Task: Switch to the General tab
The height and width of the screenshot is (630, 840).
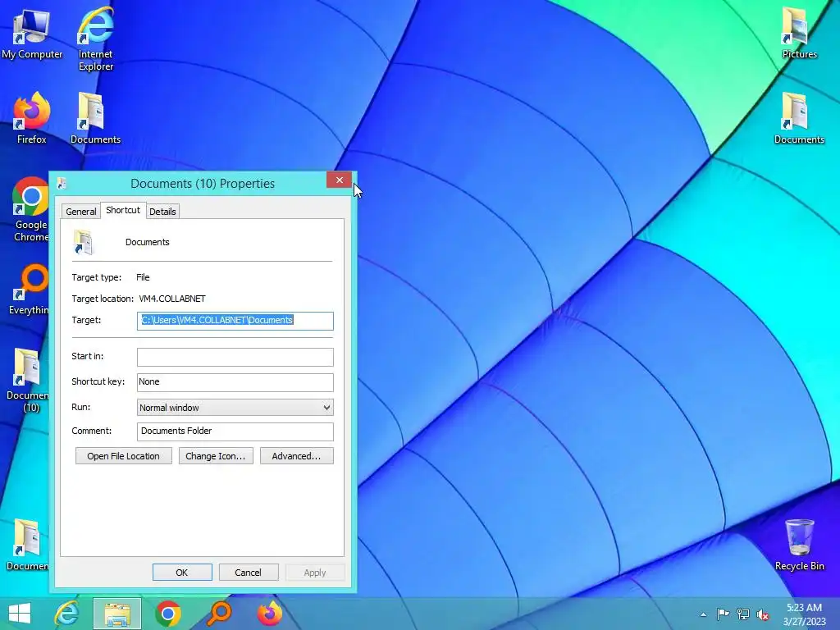Action: coord(81,212)
